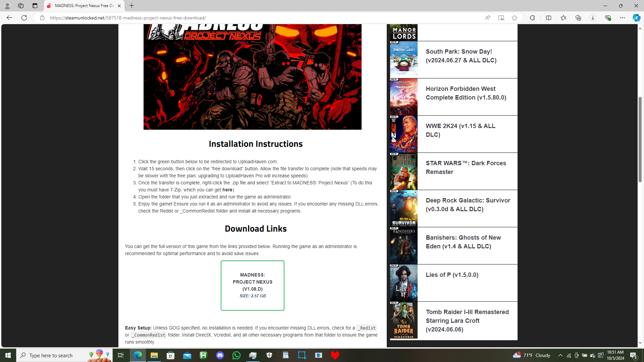Image resolution: width=644 pixels, height=362 pixels.
Task: Open the WWE 2K24 game link
Action: (460, 130)
